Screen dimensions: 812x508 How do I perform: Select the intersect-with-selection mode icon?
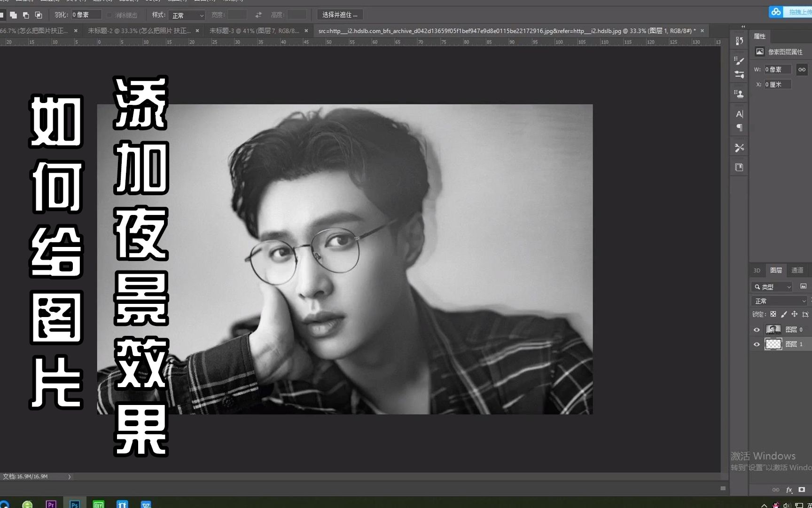(39, 15)
